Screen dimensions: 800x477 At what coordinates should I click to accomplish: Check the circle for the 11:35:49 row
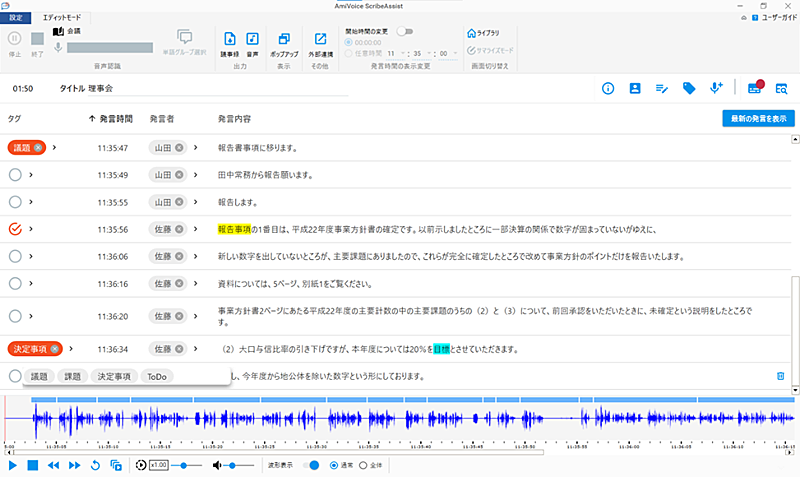point(15,175)
